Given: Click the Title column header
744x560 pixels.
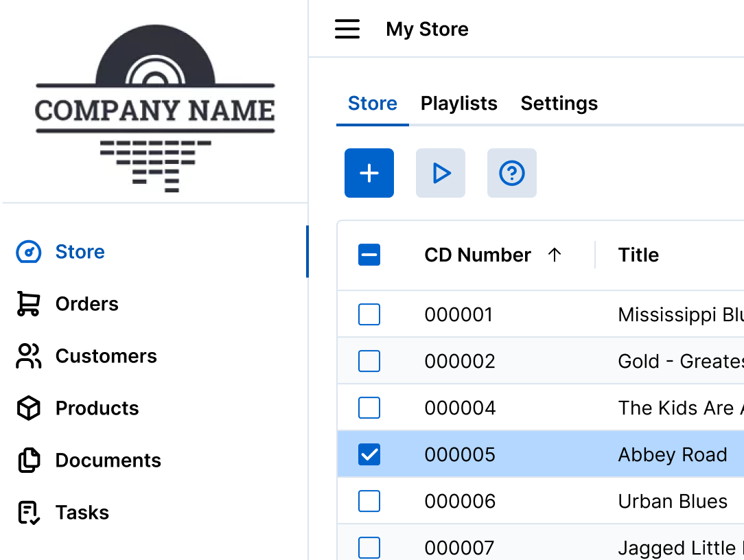Looking at the screenshot, I should pyautogui.click(x=638, y=255).
